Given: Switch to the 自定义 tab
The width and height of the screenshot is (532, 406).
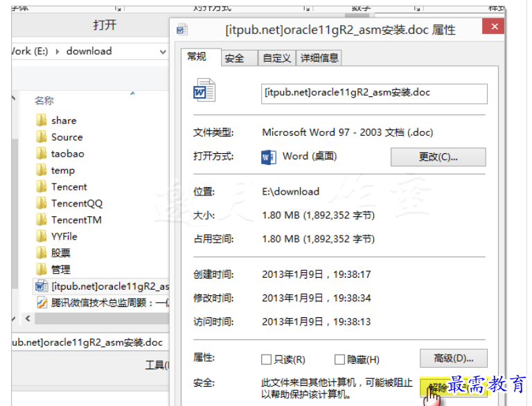Looking at the screenshot, I should click(276, 58).
